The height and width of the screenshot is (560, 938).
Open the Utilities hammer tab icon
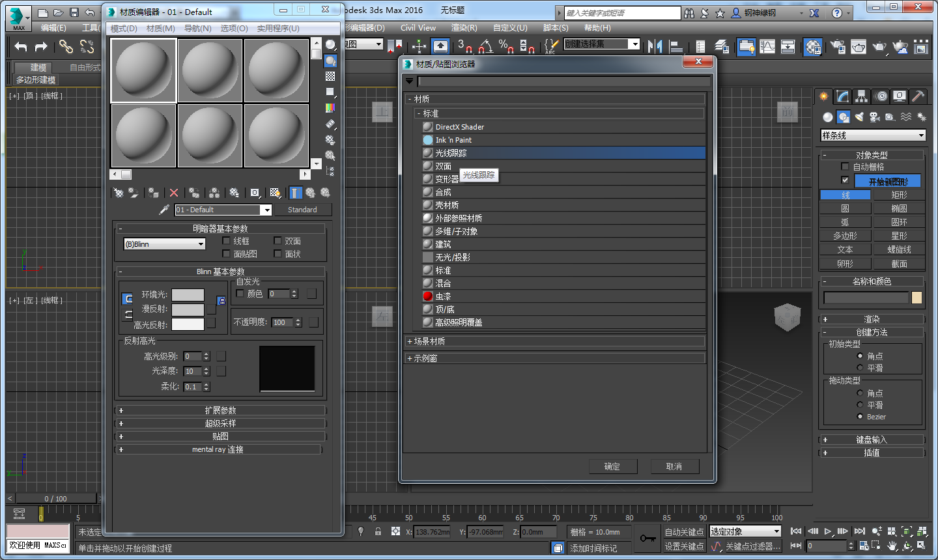[918, 96]
